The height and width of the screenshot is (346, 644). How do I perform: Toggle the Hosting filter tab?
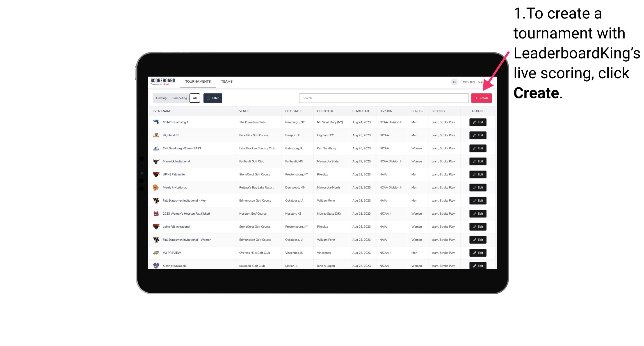(x=162, y=98)
